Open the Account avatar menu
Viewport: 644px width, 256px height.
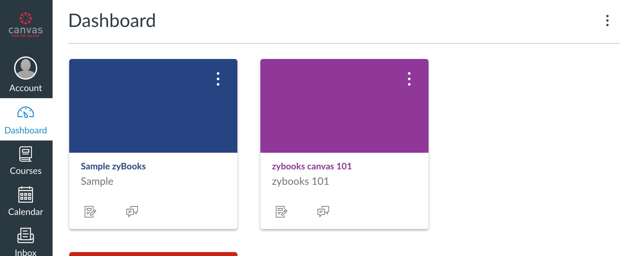26,68
